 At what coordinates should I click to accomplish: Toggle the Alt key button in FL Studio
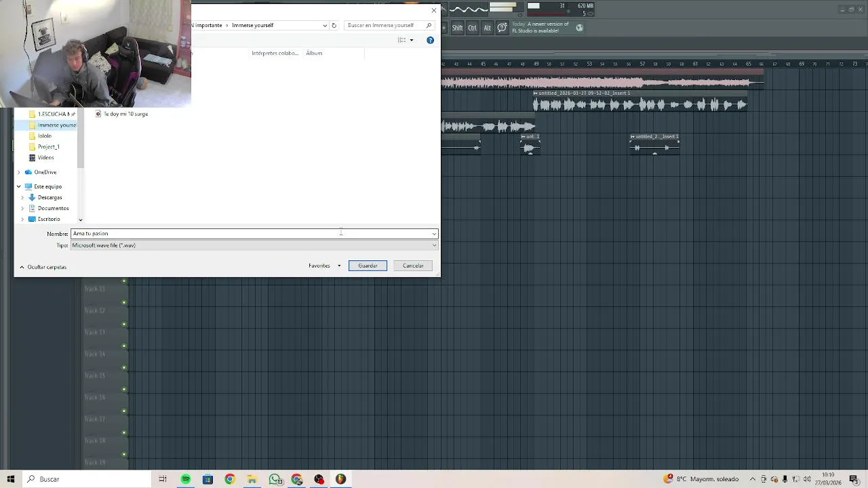pyautogui.click(x=487, y=28)
